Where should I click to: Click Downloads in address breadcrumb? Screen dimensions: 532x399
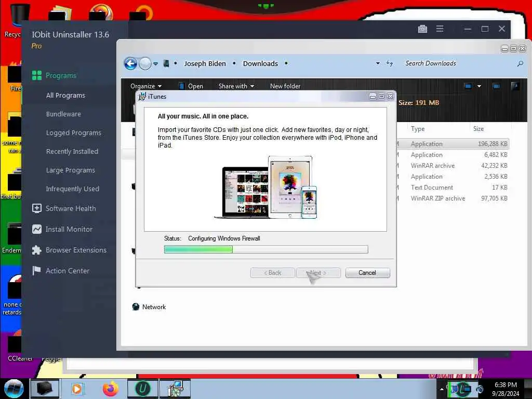click(x=260, y=63)
